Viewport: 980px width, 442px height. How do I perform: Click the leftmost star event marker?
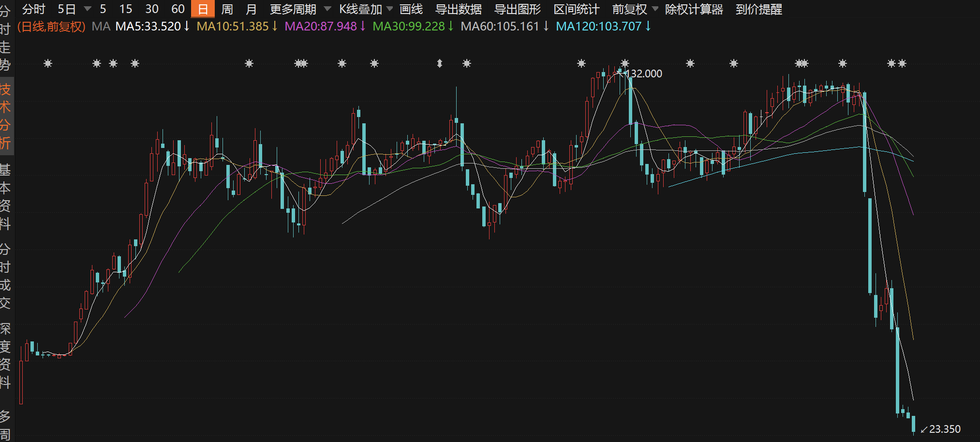pos(48,63)
